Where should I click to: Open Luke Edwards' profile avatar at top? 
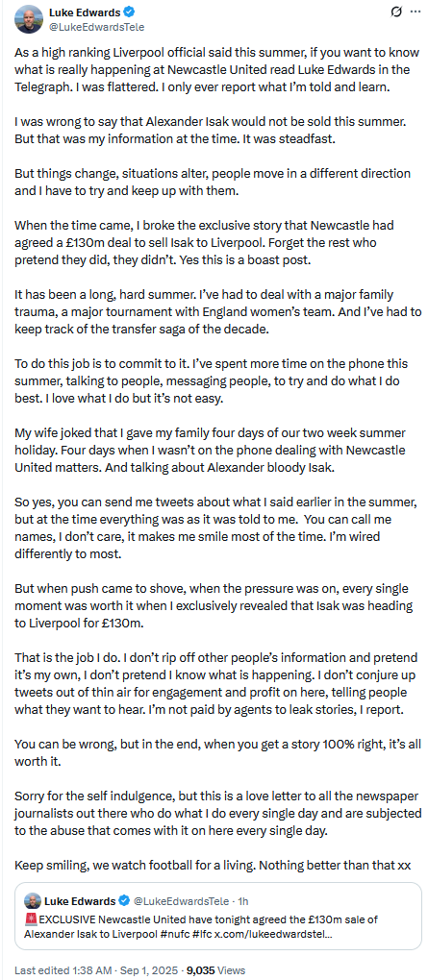pyautogui.click(x=28, y=19)
